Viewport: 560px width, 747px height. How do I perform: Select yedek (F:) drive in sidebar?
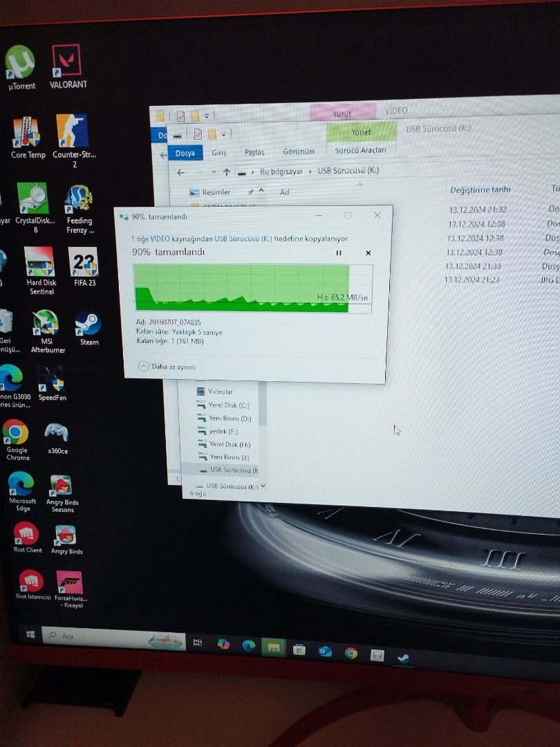coord(223,432)
